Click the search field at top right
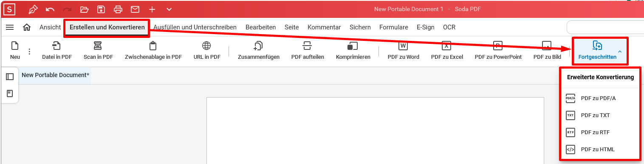This screenshot has width=644, height=164. click(x=605, y=27)
